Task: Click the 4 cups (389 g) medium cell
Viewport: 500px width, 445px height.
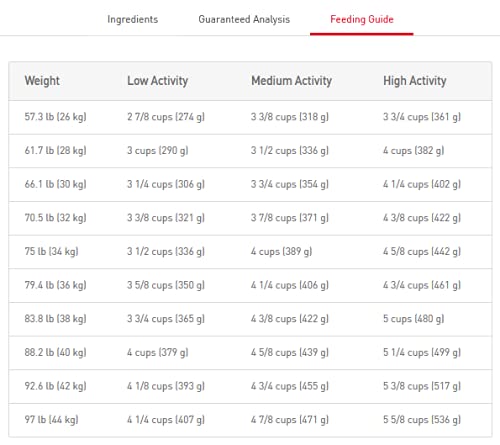Action: (x=282, y=251)
